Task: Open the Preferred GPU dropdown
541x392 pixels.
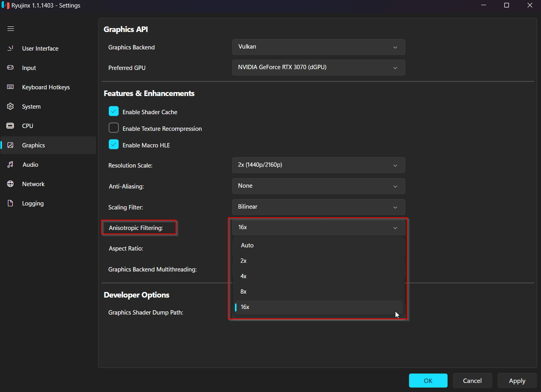Action: pos(319,68)
